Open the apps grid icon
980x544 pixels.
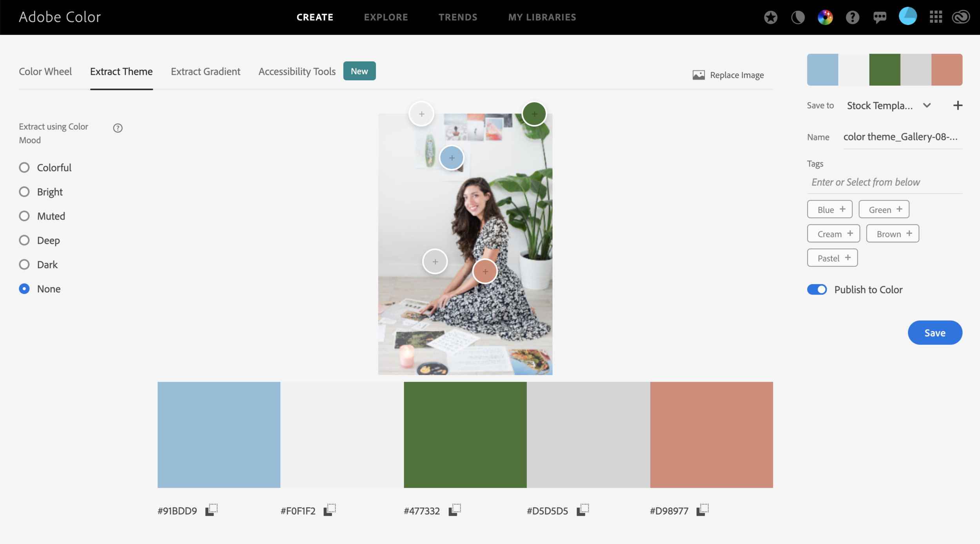point(936,17)
